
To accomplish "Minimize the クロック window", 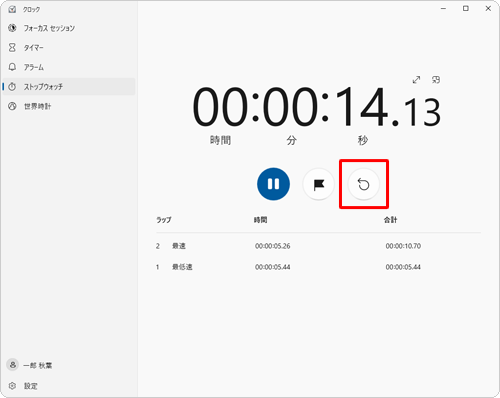I will click(443, 9).
